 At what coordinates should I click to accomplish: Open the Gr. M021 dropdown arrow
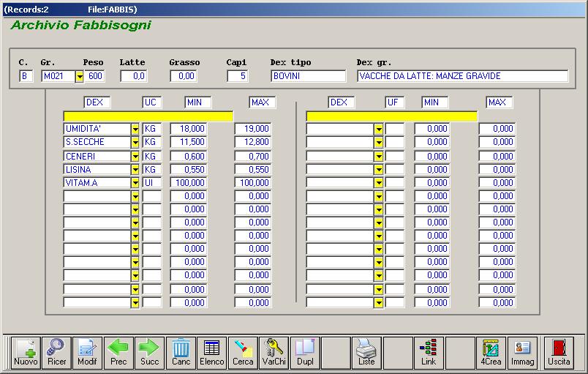(80, 77)
